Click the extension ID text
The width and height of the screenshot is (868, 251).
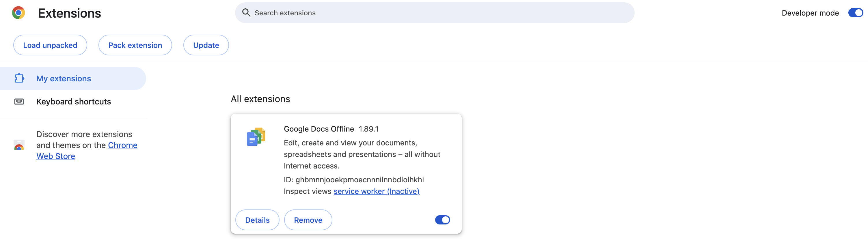tap(354, 180)
